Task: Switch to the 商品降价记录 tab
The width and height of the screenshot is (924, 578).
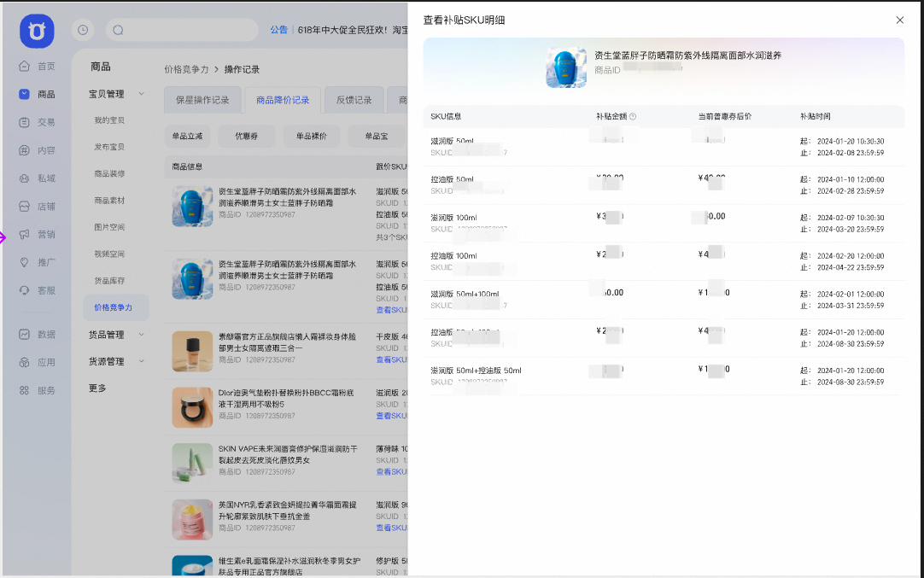Action: tap(283, 100)
